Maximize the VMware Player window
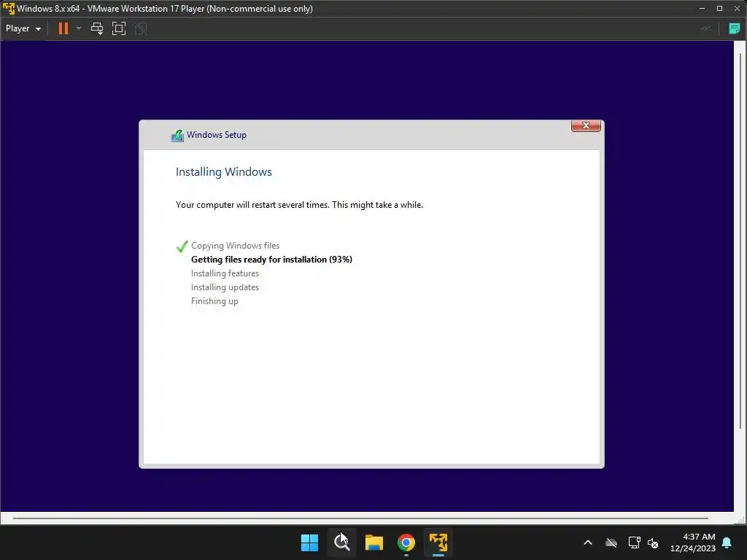The image size is (747, 560). pos(719,9)
